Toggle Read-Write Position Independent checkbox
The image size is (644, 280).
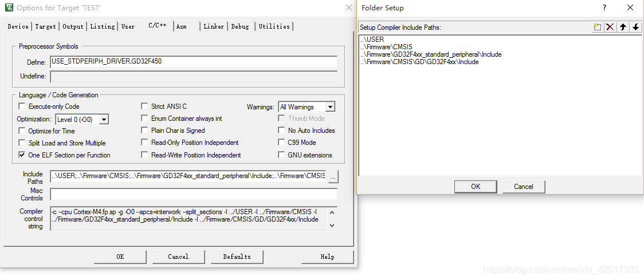tap(144, 155)
